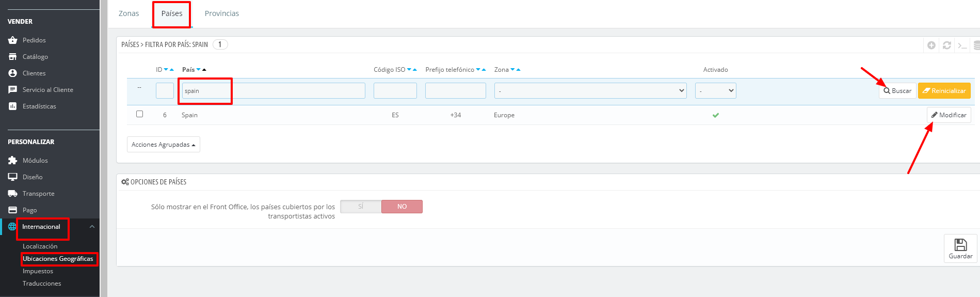Click the +34 phone prefix cell
Screen dimensions: 980x297
[456, 115]
